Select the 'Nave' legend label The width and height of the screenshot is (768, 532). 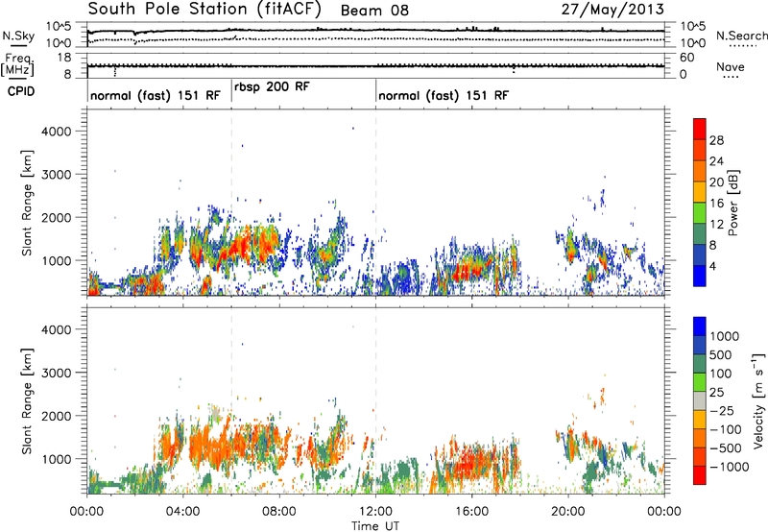click(731, 66)
